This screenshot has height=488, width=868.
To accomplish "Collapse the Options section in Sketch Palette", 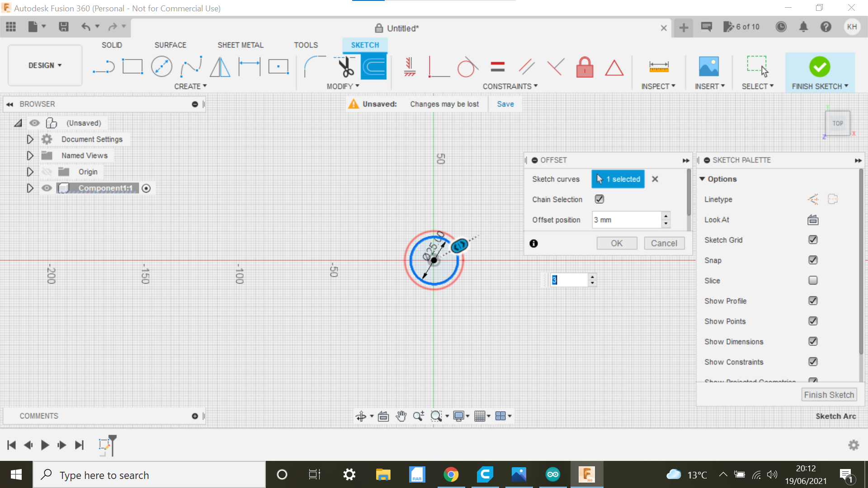I will point(702,179).
